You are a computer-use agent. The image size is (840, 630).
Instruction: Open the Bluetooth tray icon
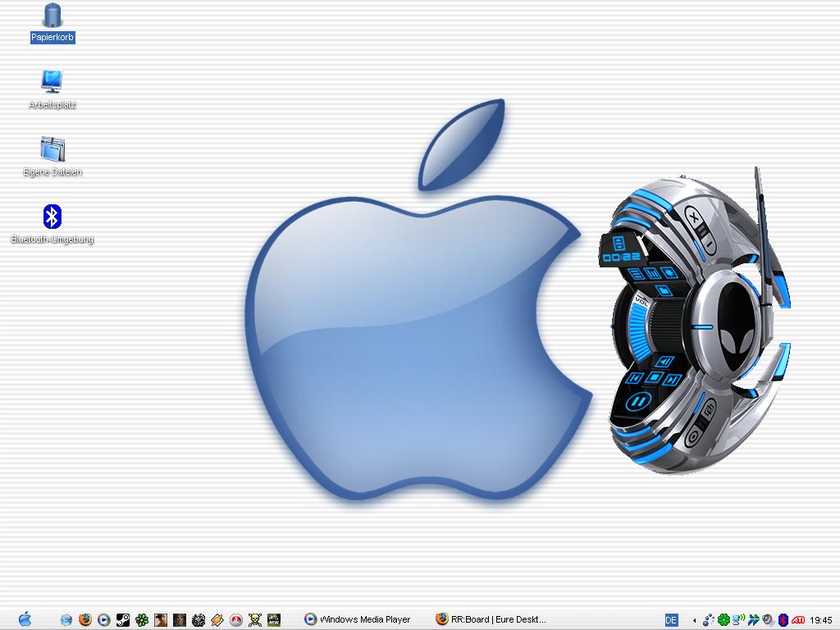click(x=783, y=620)
